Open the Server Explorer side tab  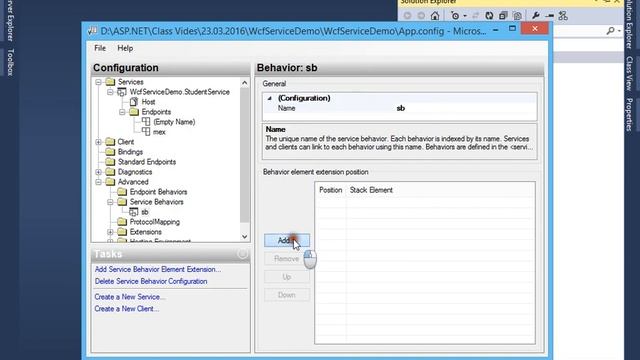coord(11,20)
